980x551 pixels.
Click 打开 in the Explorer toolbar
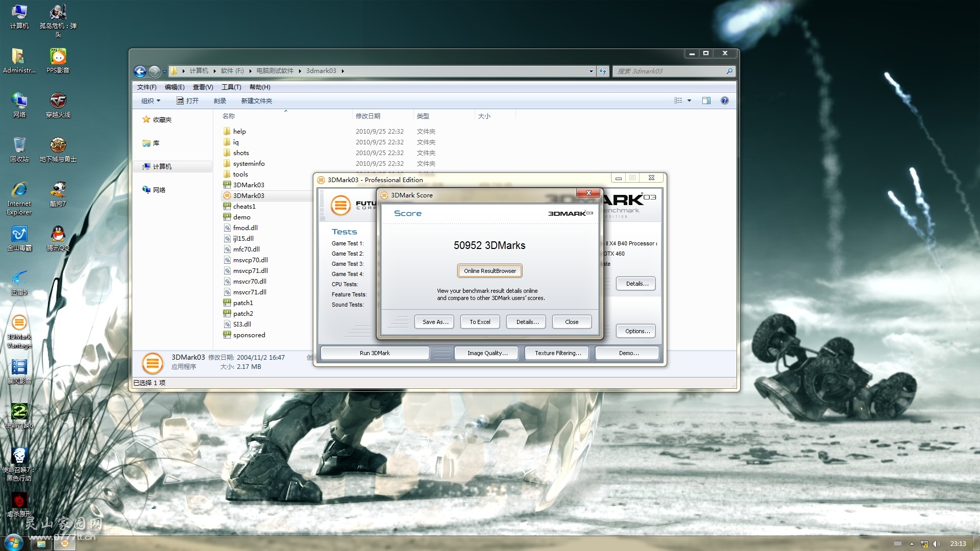(187, 101)
